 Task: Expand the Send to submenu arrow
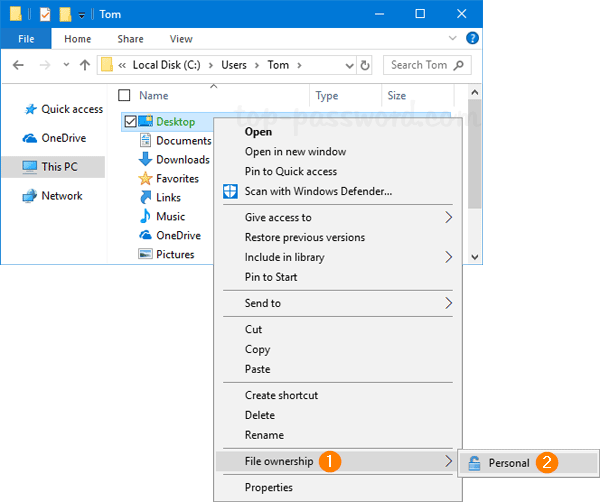coord(449,303)
